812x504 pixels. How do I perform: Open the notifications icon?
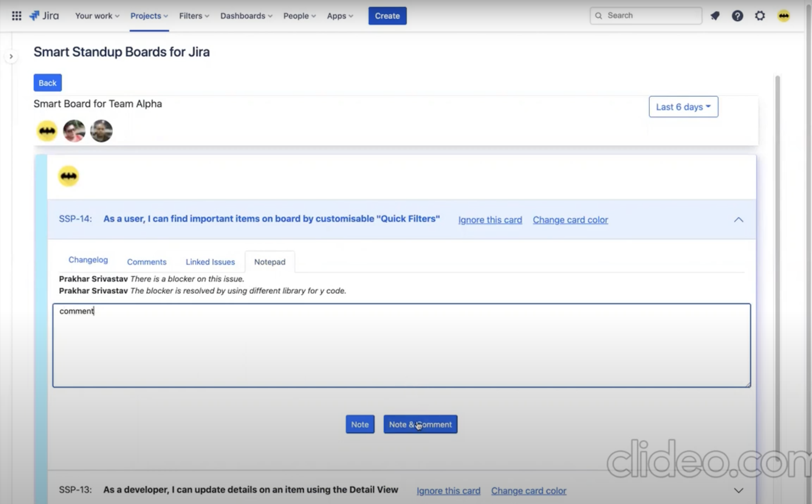pos(715,16)
